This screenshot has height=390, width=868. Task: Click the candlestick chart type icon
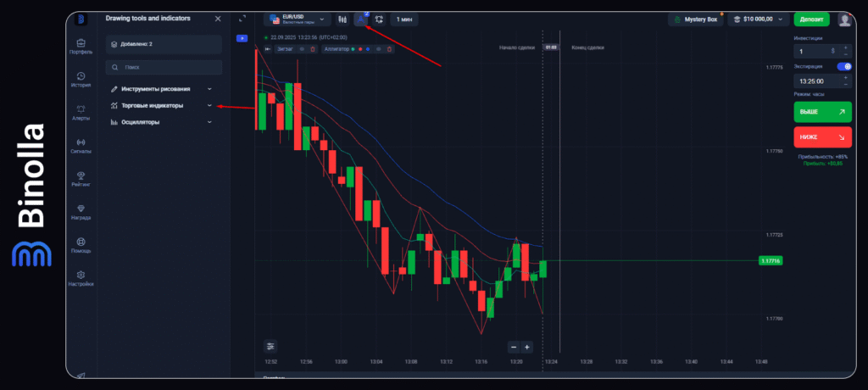pos(342,19)
